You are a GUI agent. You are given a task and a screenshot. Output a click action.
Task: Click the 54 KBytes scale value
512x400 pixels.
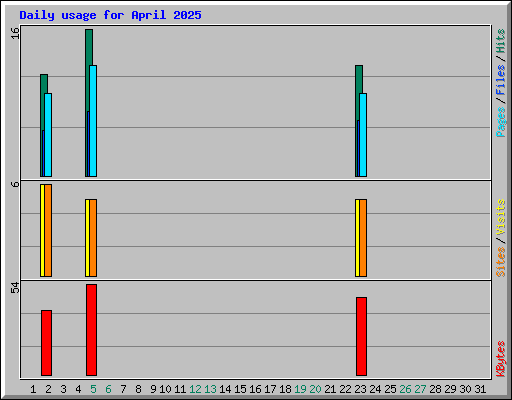[15, 288]
